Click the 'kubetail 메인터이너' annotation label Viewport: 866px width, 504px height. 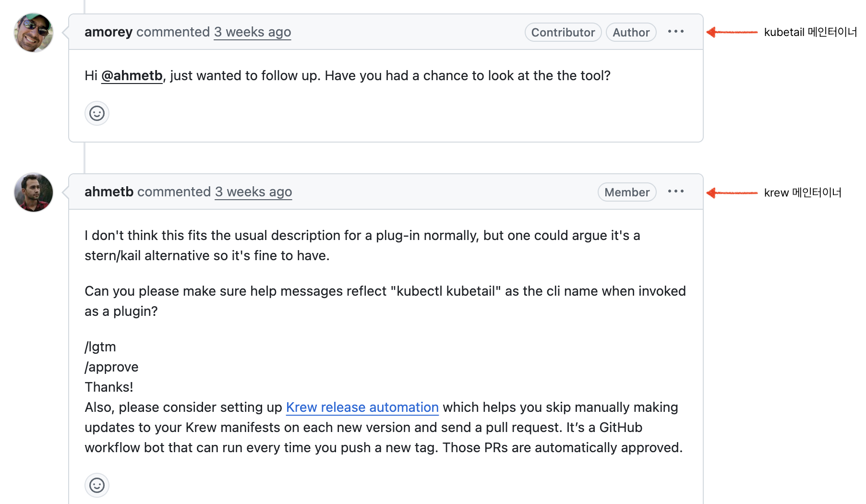810,32
